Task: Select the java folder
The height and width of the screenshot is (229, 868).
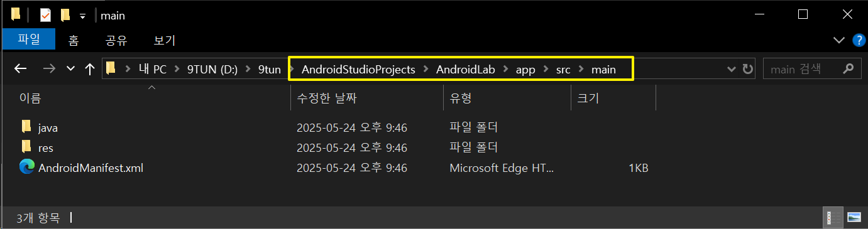Action: point(48,128)
